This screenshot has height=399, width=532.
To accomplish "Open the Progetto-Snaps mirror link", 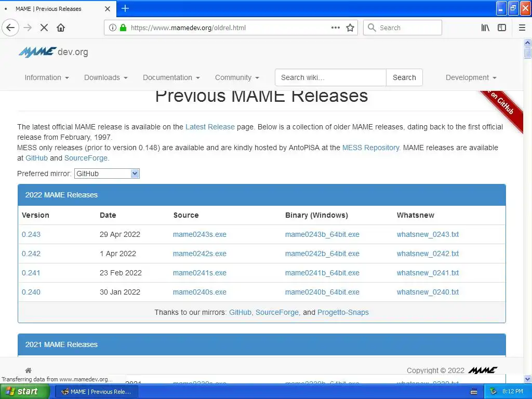I will (343, 312).
